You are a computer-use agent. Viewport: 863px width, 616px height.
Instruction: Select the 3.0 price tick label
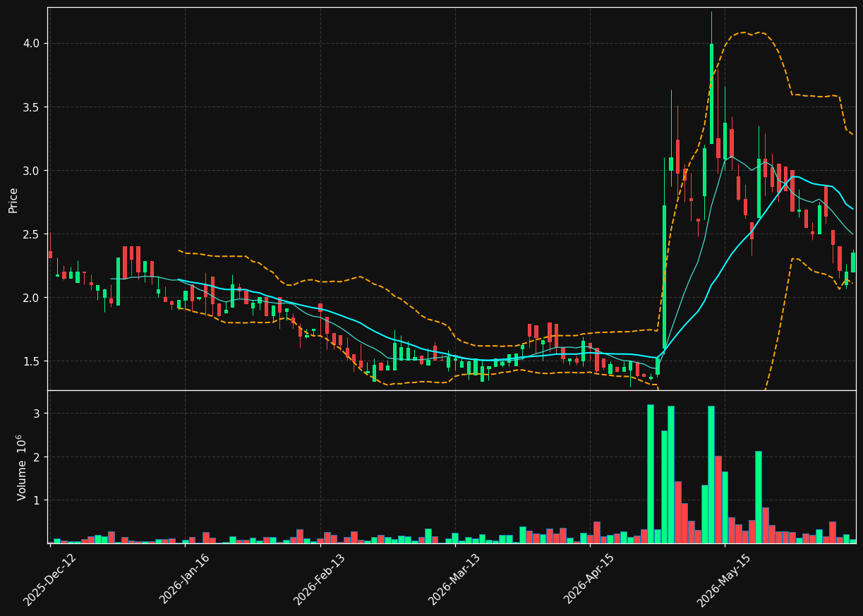coord(32,171)
